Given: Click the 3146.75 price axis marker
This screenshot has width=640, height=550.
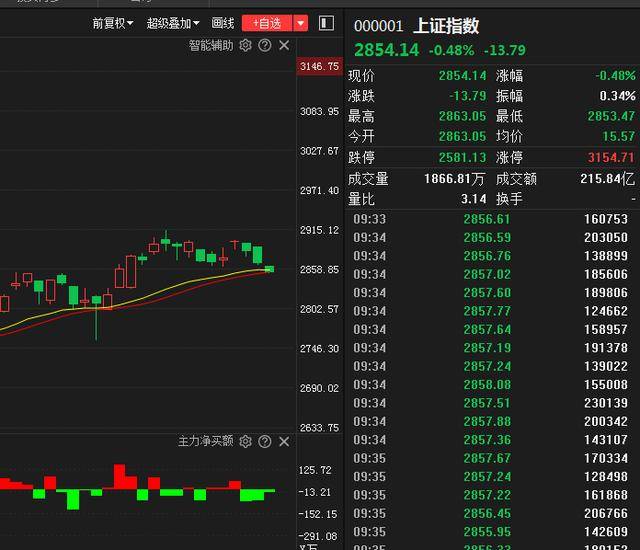Looking at the screenshot, I should [x=319, y=66].
